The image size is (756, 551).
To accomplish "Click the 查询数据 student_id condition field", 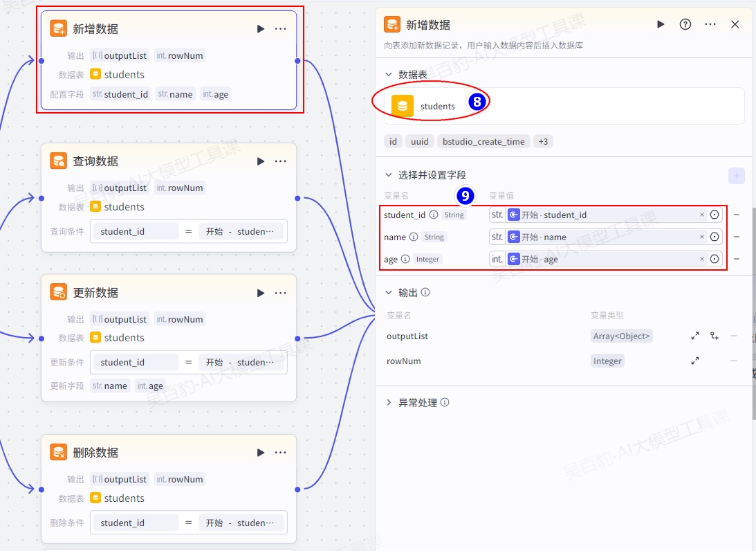I will tap(135, 232).
